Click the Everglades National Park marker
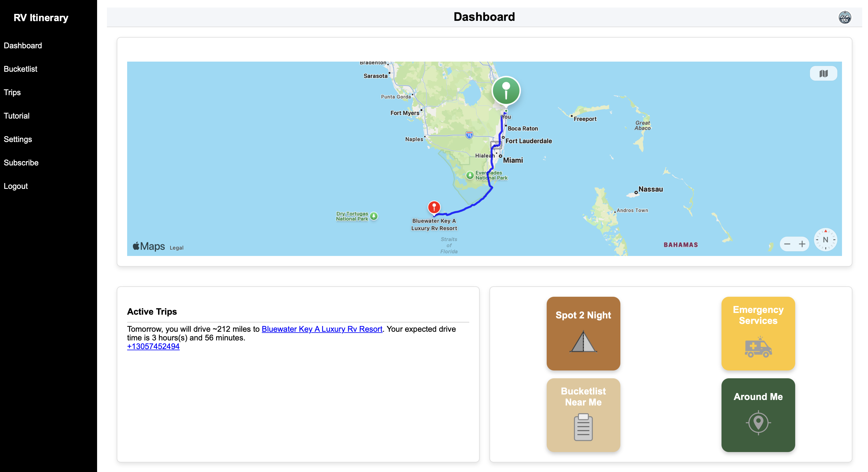 coord(470,176)
